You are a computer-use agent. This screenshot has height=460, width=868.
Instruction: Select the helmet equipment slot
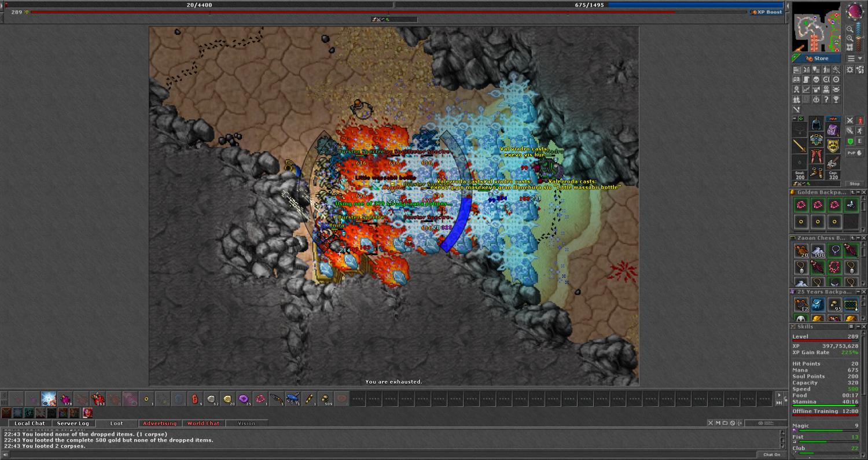coord(816,123)
